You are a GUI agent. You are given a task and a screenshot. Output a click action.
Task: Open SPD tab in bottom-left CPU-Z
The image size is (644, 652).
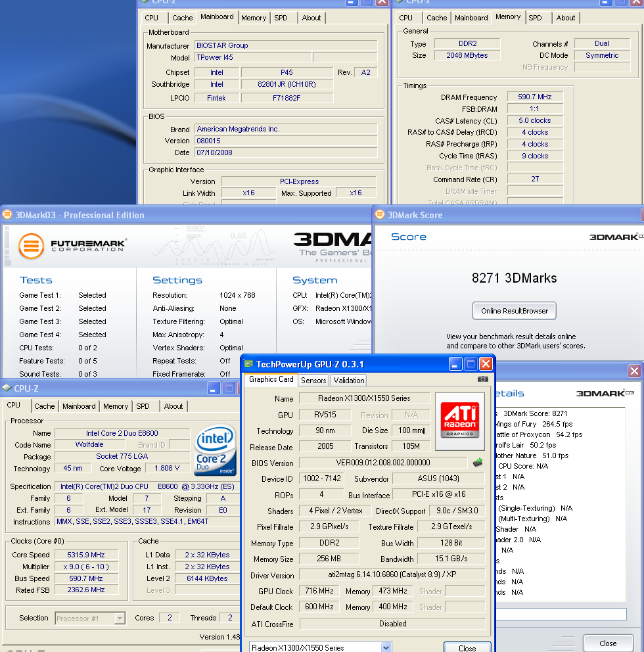tap(143, 406)
